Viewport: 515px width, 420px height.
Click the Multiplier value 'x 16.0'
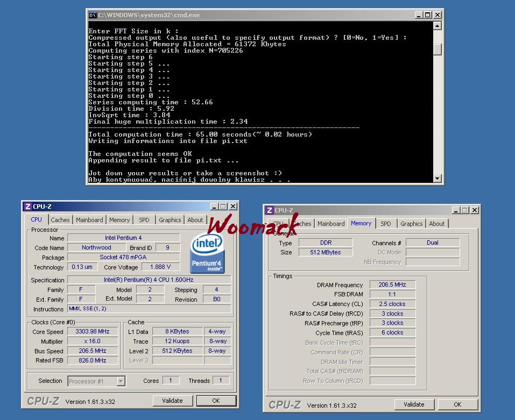click(93, 341)
